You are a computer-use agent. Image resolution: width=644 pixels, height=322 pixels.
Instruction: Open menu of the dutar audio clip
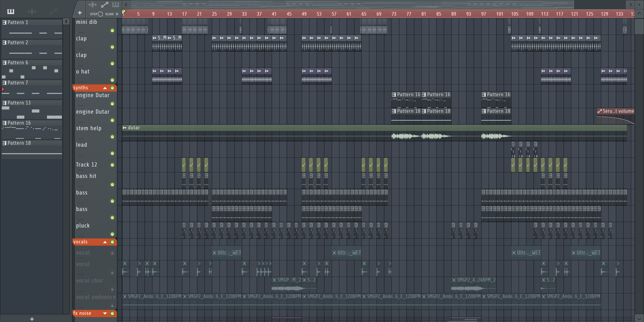125,128
